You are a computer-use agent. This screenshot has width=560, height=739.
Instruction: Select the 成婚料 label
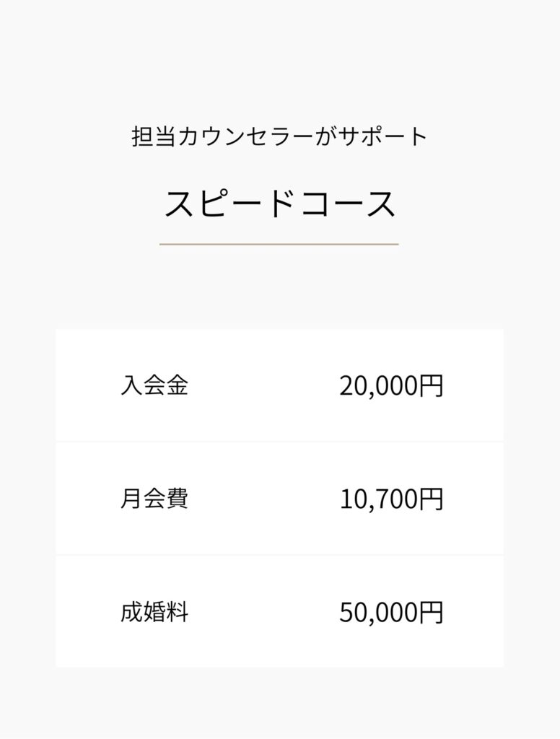click(154, 613)
